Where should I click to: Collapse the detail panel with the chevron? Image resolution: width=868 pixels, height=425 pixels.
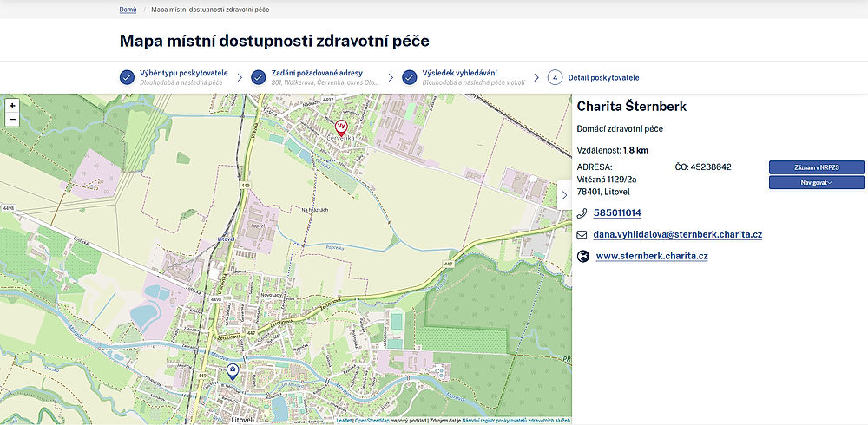coord(564,195)
